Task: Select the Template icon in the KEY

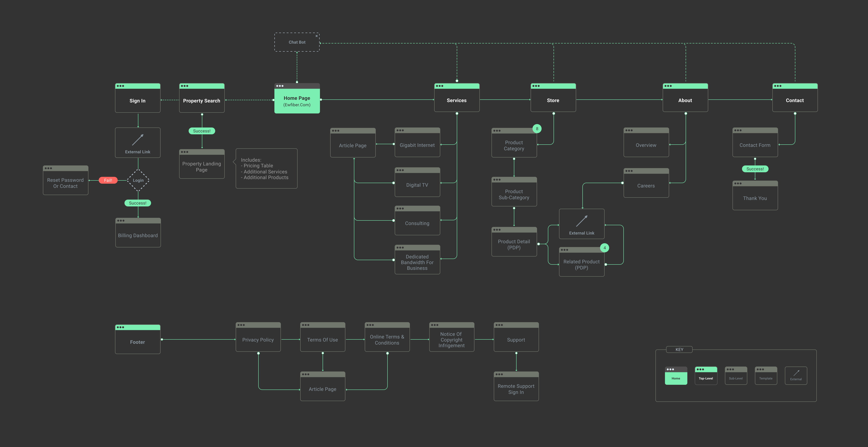Action: pos(766,375)
